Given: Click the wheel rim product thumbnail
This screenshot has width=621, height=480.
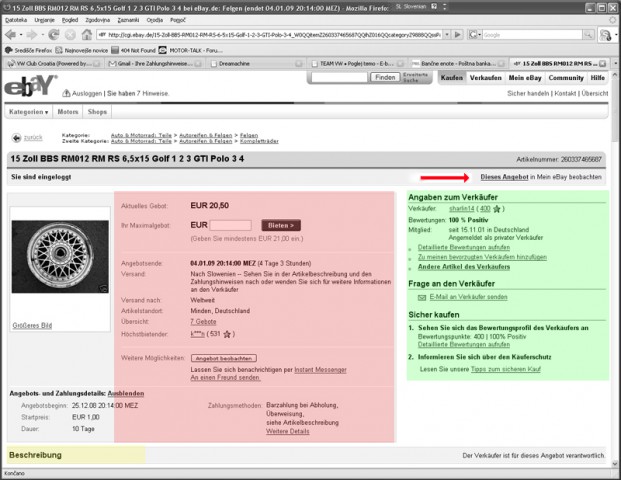Looking at the screenshot, I should point(60,257).
